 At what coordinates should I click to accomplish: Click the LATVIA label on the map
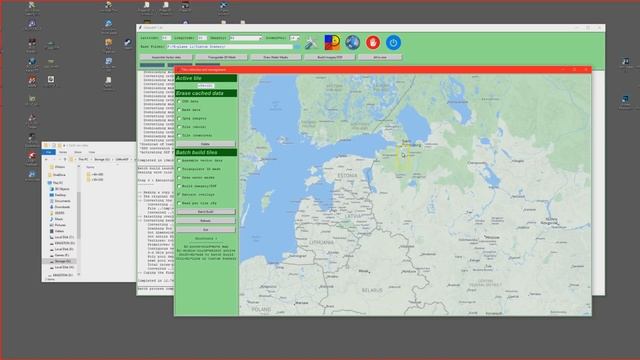353,216
